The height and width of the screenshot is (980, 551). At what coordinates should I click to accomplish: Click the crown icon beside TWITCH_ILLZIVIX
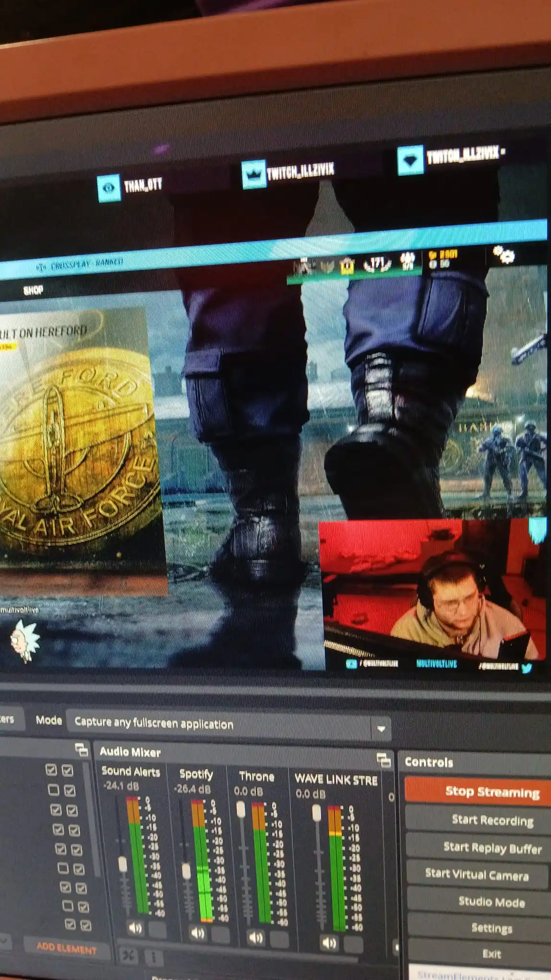click(x=254, y=174)
